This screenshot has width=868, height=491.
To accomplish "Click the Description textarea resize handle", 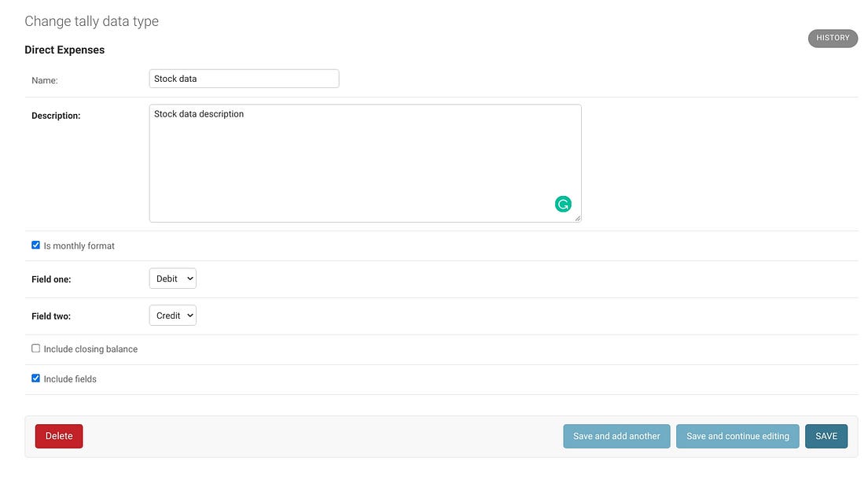I will [x=579, y=219].
